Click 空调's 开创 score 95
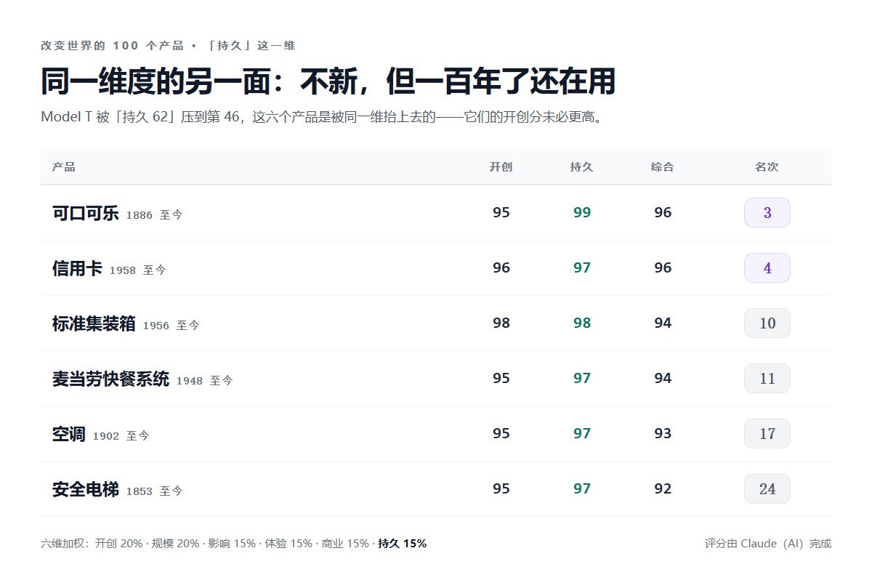This screenshot has height=588, width=872. point(501,434)
